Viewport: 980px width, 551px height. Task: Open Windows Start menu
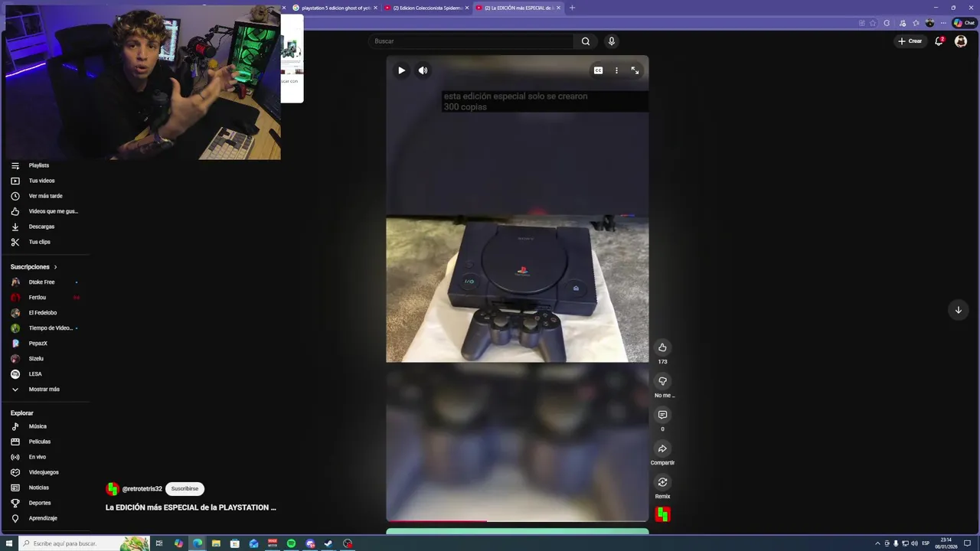coord(9,543)
